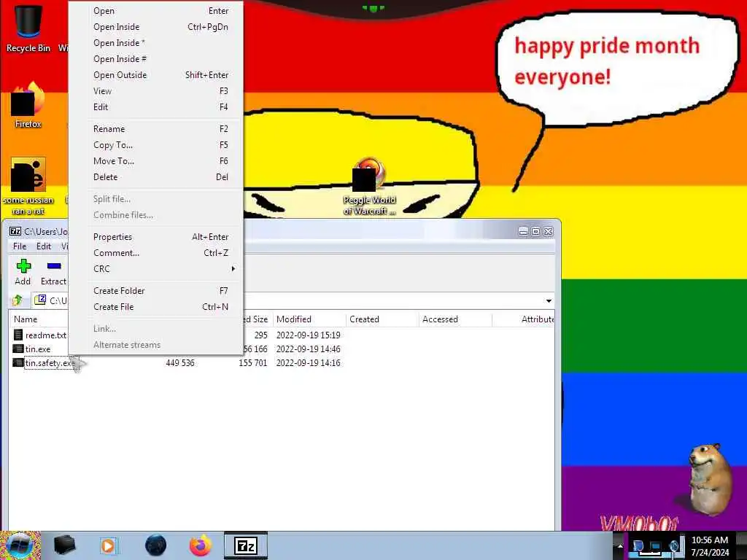747x560 pixels.
Task: Open the dark globe taskbar icon
Action: click(x=156, y=545)
